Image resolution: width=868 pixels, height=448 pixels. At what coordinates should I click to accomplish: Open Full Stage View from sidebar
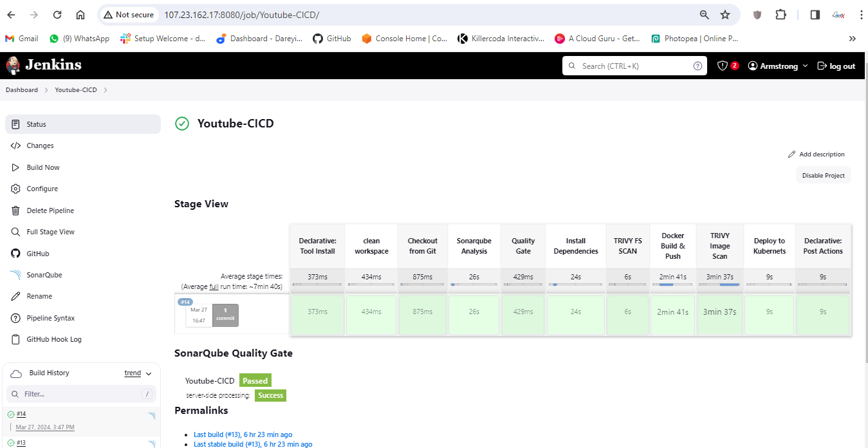(50, 232)
